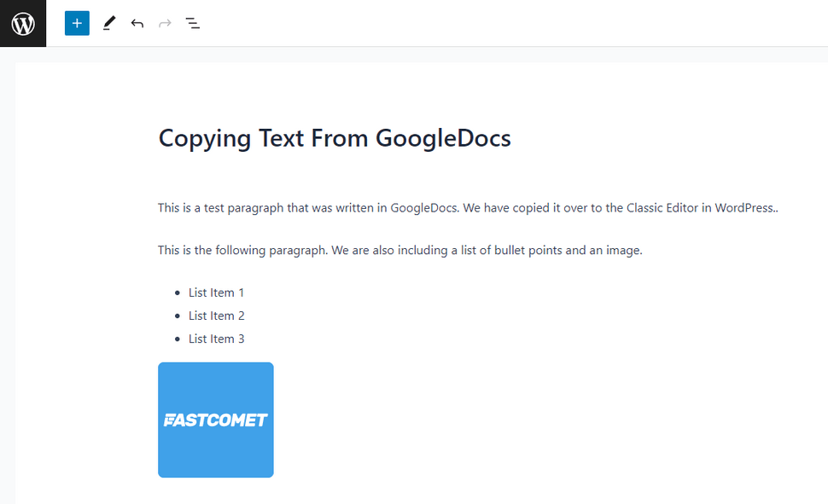Select the List Item 1 bullet
The width and height of the screenshot is (828, 504).
click(216, 293)
